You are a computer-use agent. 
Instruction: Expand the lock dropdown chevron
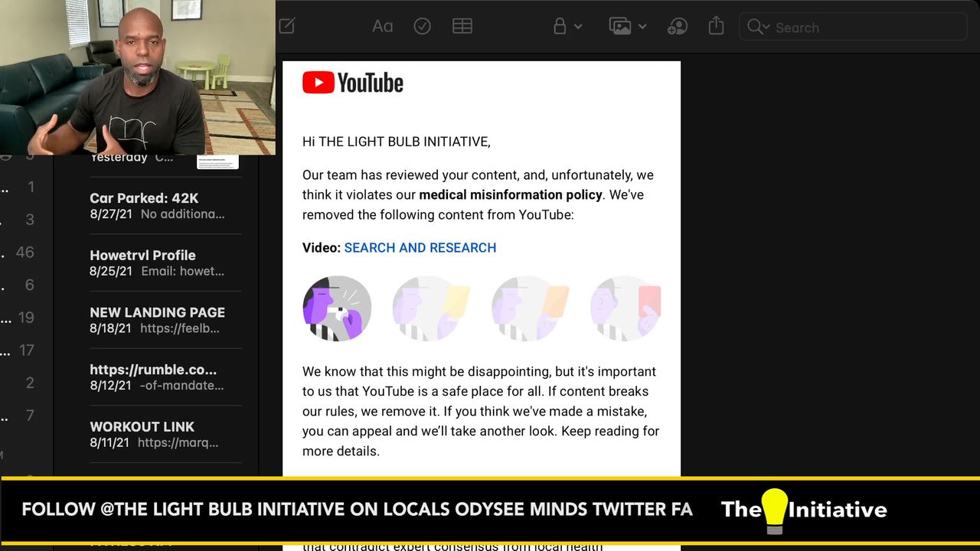pyautogui.click(x=578, y=27)
